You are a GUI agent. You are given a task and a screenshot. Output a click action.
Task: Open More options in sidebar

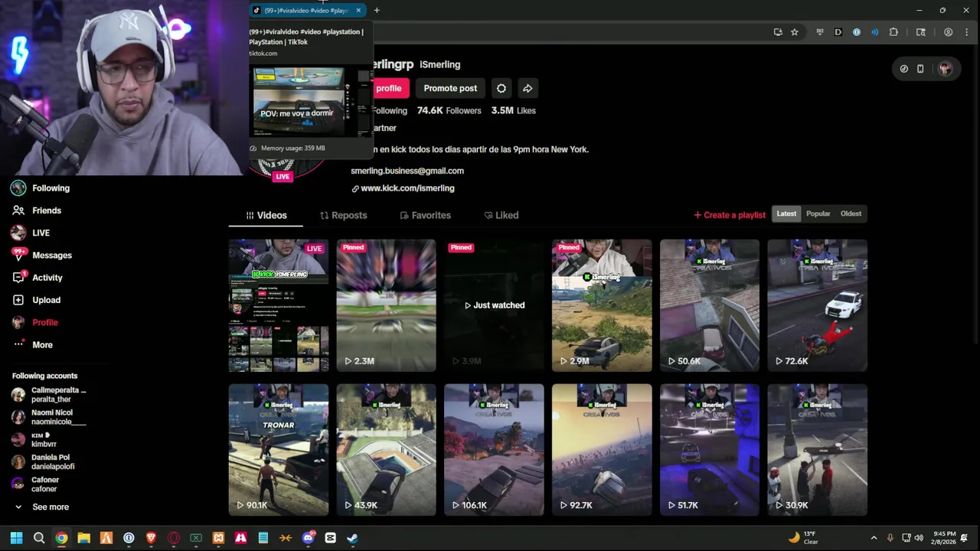[x=32, y=345]
